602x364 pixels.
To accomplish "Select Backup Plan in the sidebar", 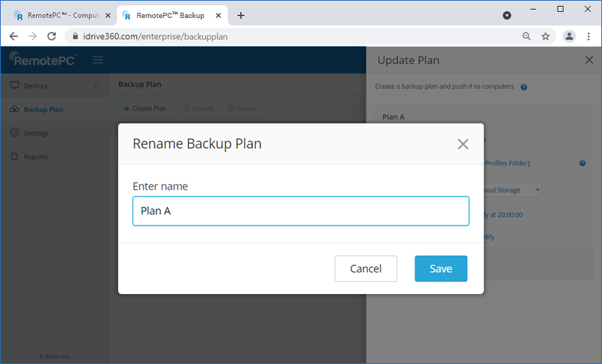I will 43,109.
